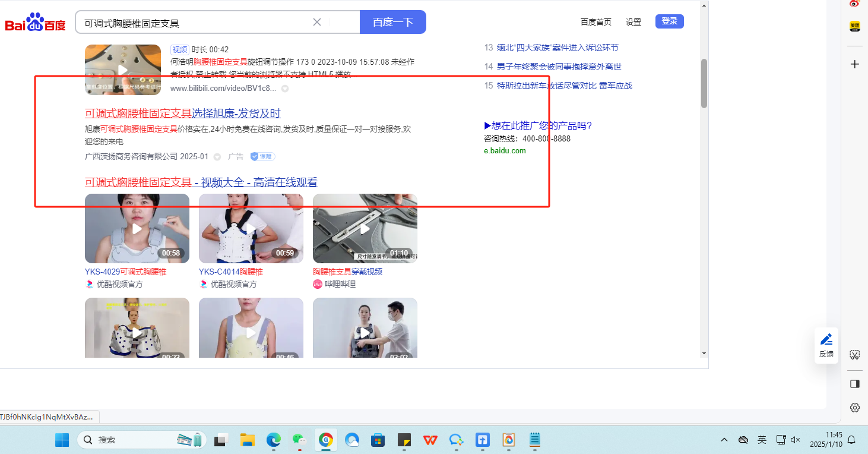Show hidden system tray icons
The image size is (868, 454).
[x=724, y=440]
